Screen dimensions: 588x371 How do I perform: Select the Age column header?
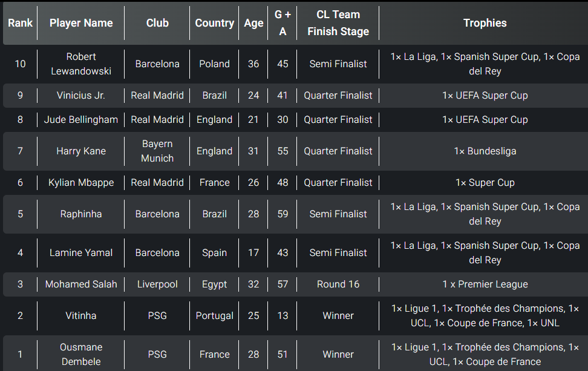click(x=253, y=23)
